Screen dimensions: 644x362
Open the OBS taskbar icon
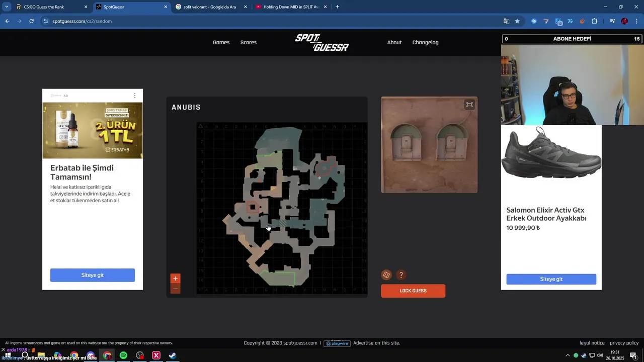point(140,355)
